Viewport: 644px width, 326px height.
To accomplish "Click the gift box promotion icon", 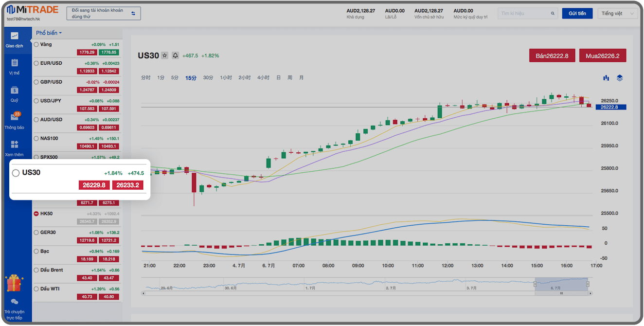I will (x=14, y=283).
